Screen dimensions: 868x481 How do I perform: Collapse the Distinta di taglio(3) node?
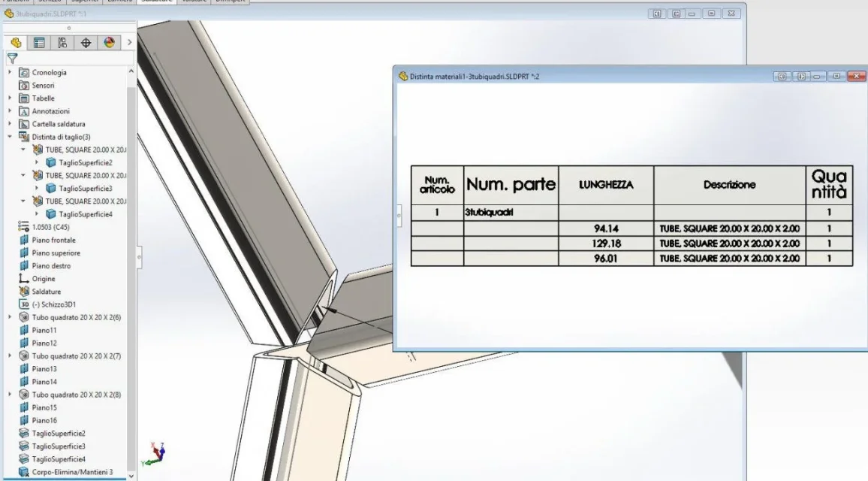click(10, 137)
